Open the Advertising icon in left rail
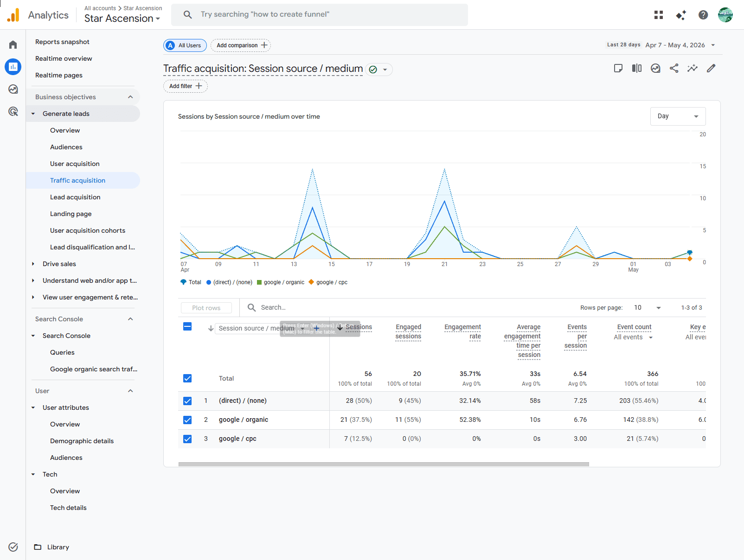Viewport: 744px width, 560px height. 13,111
